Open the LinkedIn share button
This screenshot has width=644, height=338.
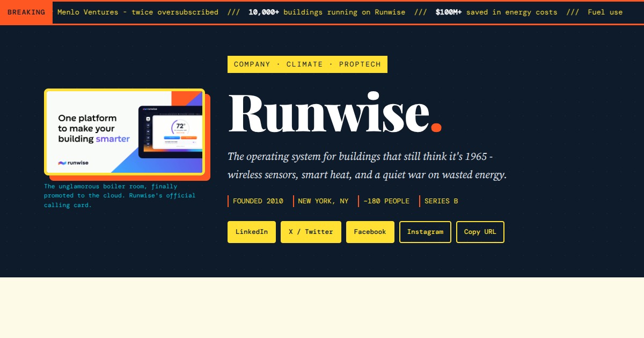[252, 232]
